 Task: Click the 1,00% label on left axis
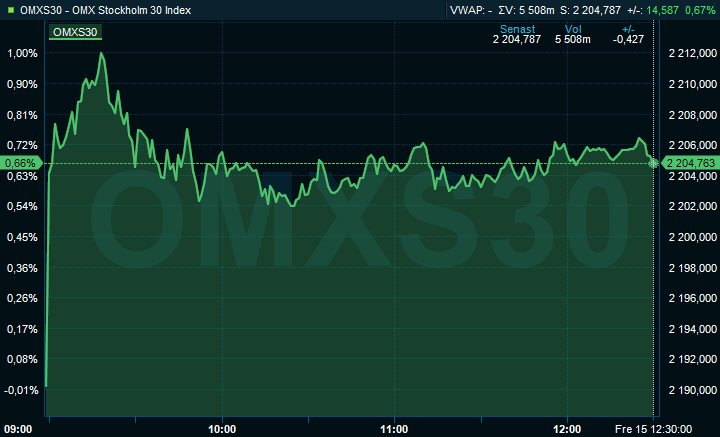pos(22,53)
